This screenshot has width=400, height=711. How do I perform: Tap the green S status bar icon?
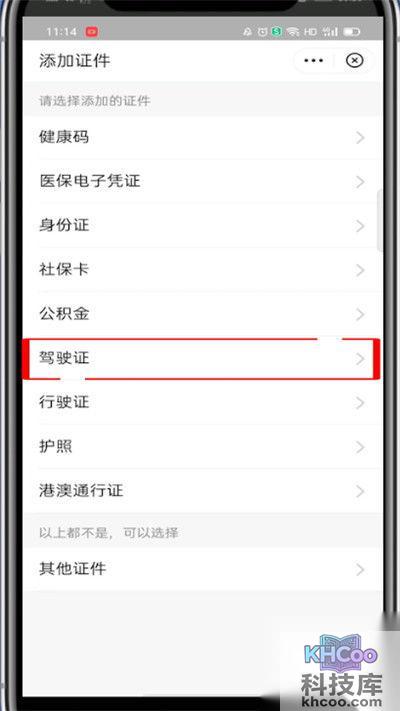coord(277,31)
